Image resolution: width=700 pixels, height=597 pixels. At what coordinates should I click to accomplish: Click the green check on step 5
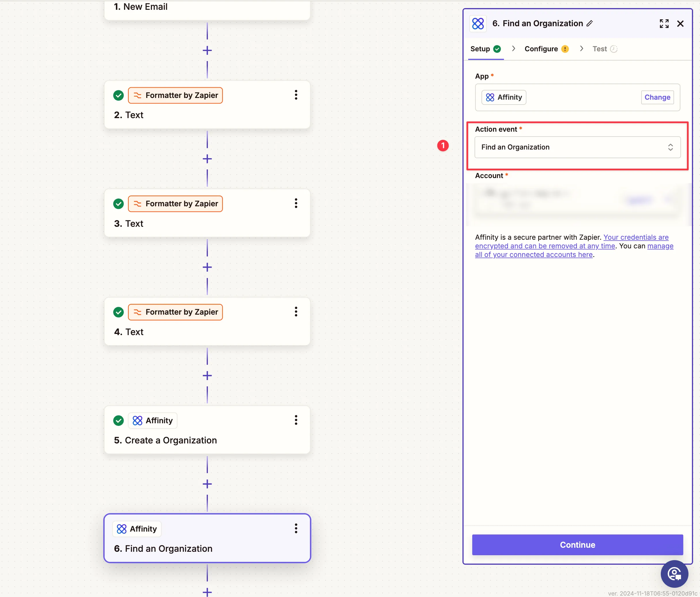pos(118,421)
